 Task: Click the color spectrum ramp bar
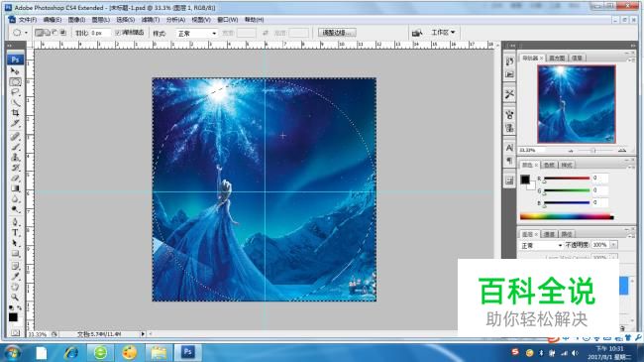567,216
